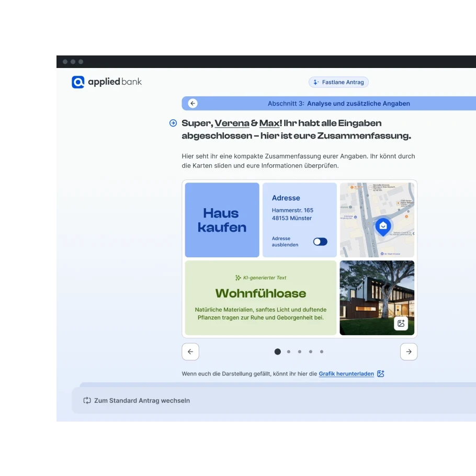Click the Adresse card heading

pyautogui.click(x=286, y=198)
